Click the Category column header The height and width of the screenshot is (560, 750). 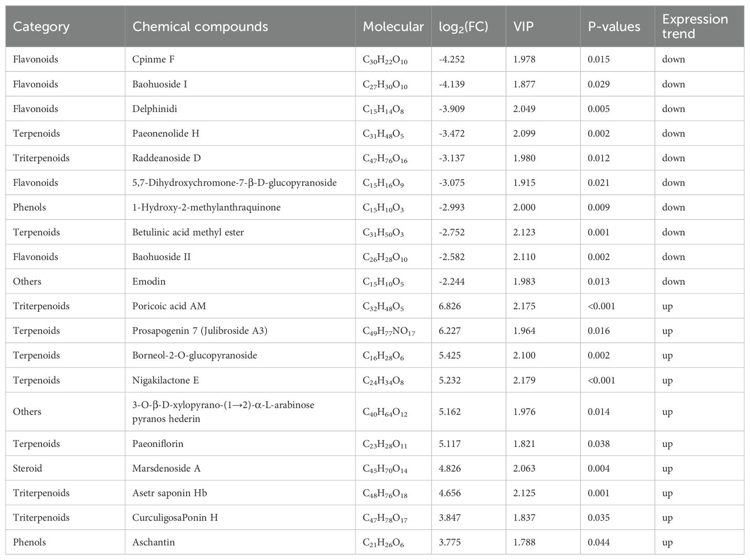click(41, 27)
